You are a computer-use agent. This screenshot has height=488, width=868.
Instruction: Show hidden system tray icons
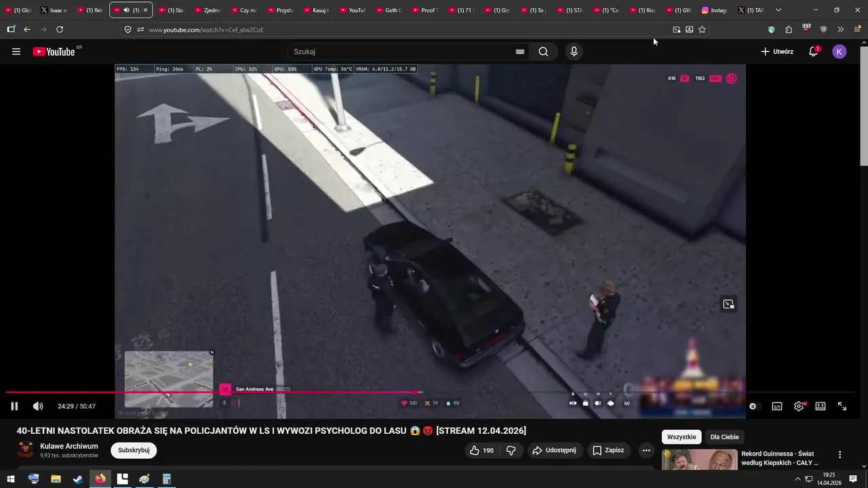(798, 479)
